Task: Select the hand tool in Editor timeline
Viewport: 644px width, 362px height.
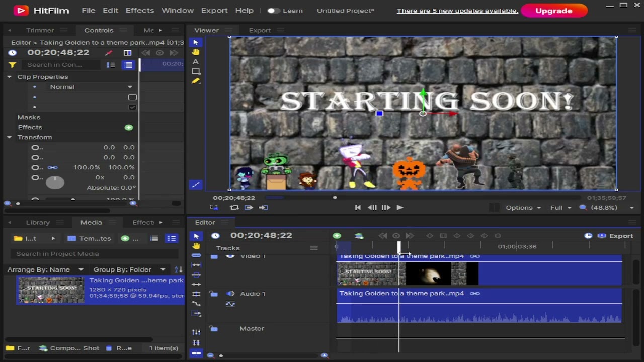Action: point(196,246)
